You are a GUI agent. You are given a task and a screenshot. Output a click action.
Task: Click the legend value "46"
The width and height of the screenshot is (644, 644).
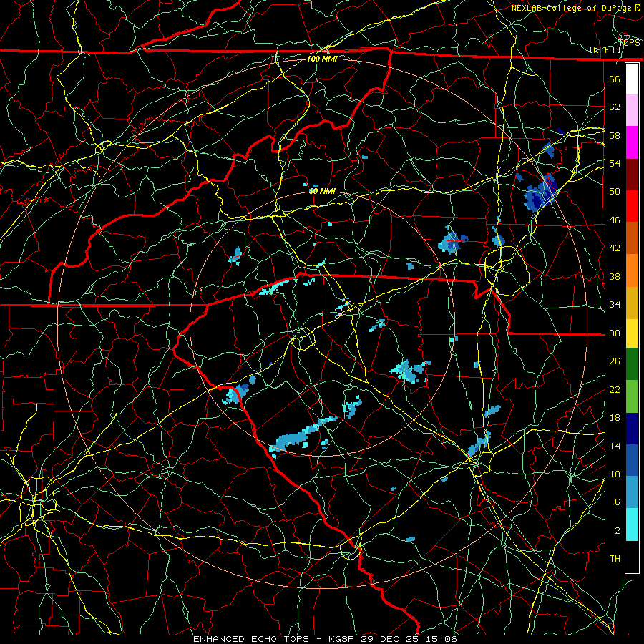[615, 220]
